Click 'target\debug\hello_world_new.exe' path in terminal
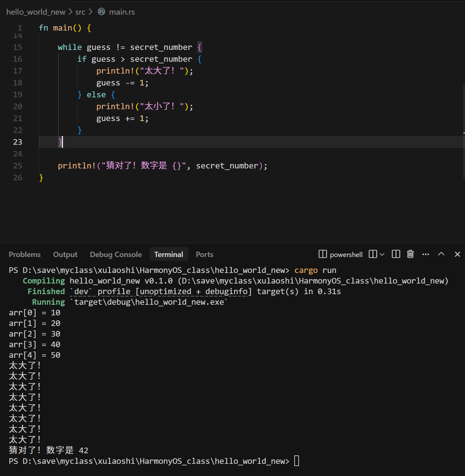465x476 pixels. [149, 302]
